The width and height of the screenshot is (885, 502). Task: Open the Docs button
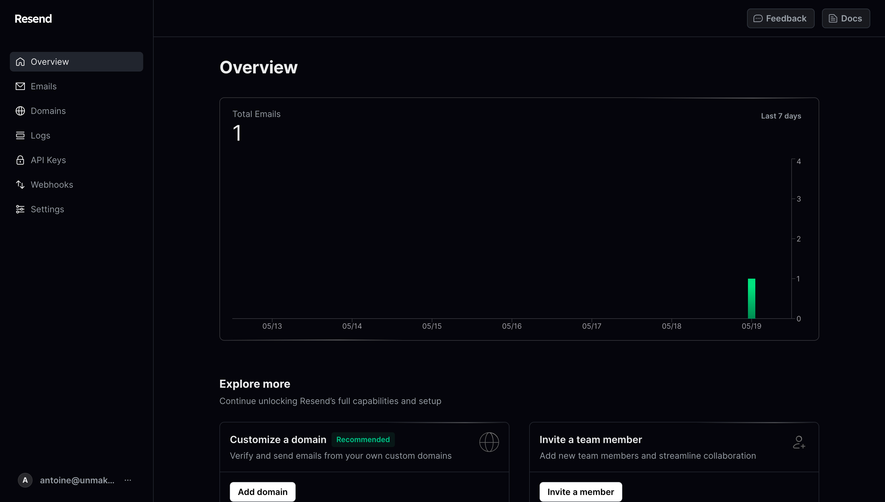845,19
